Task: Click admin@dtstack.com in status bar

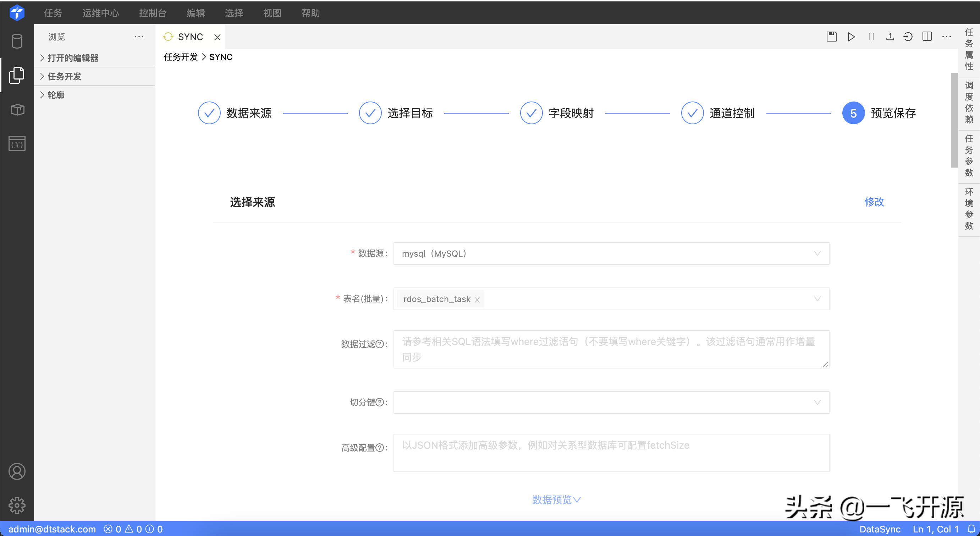Action: click(x=52, y=529)
